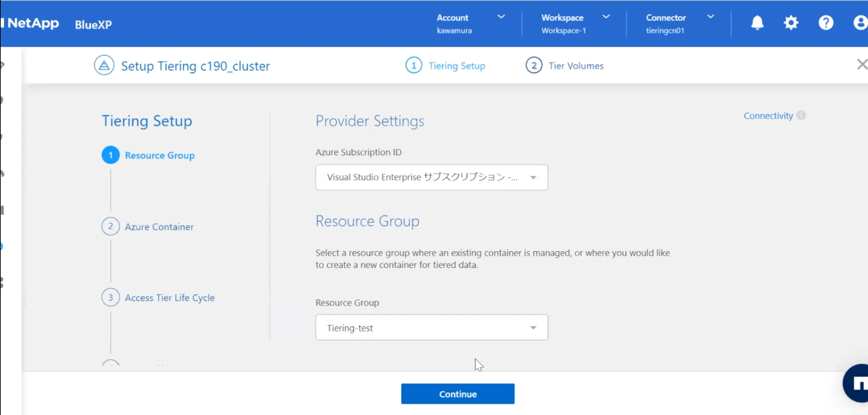This screenshot has width=868, height=415.
Task: Go to the Access Tier Life Cycle step
Action: (x=169, y=298)
